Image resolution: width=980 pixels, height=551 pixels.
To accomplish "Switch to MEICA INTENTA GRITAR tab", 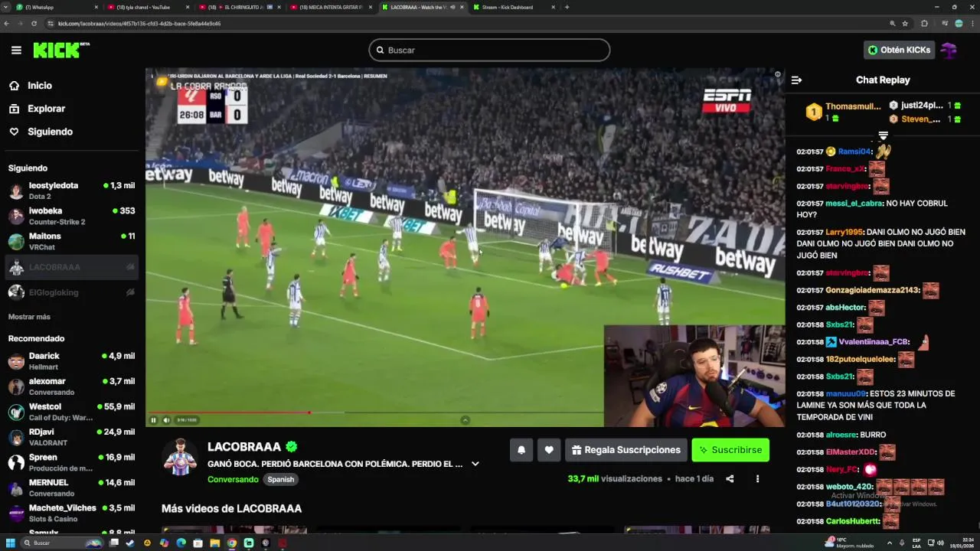I will pyautogui.click(x=332, y=7).
